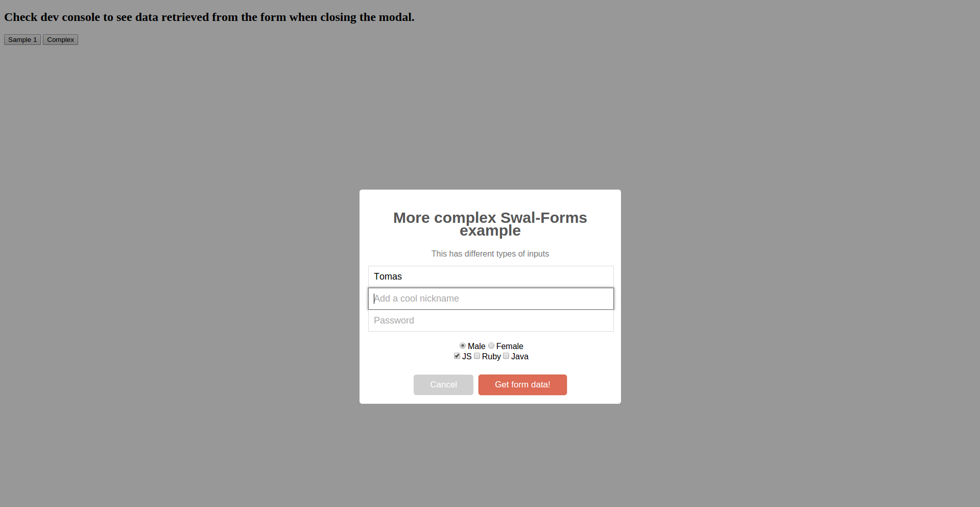Image resolution: width=980 pixels, height=507 pixels.
Task: Click the Java label text
Action: click(x=520, y=357)
